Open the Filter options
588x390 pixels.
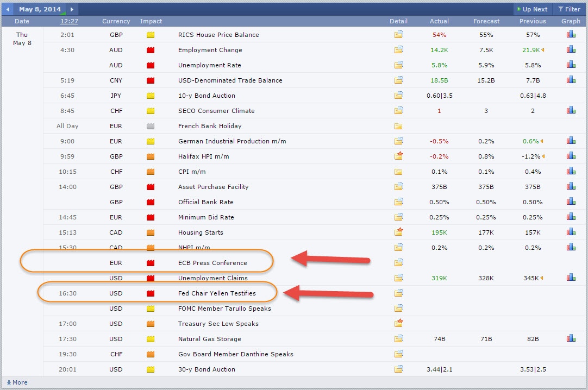569,9
